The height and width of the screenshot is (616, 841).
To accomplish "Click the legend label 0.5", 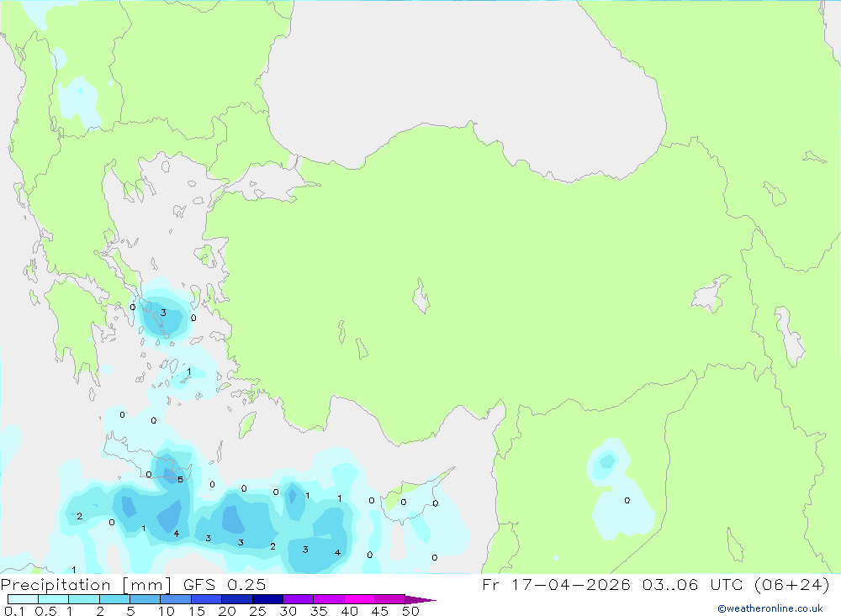I will click(45, 611).
